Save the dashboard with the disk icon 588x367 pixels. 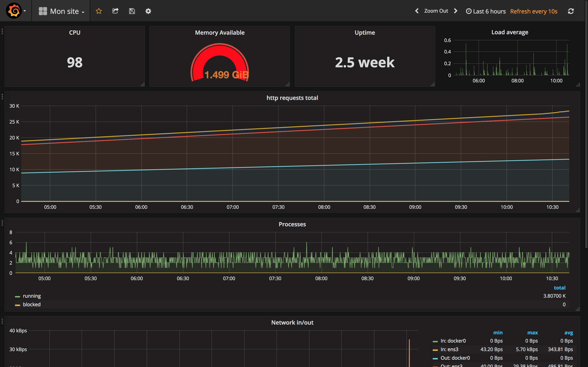(x=132, y=11)
